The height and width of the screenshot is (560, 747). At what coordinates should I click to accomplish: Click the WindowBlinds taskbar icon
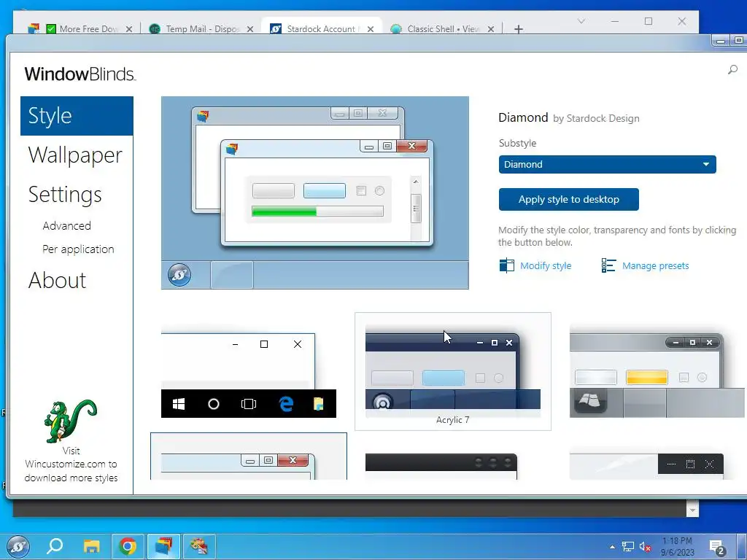(163, 546)
